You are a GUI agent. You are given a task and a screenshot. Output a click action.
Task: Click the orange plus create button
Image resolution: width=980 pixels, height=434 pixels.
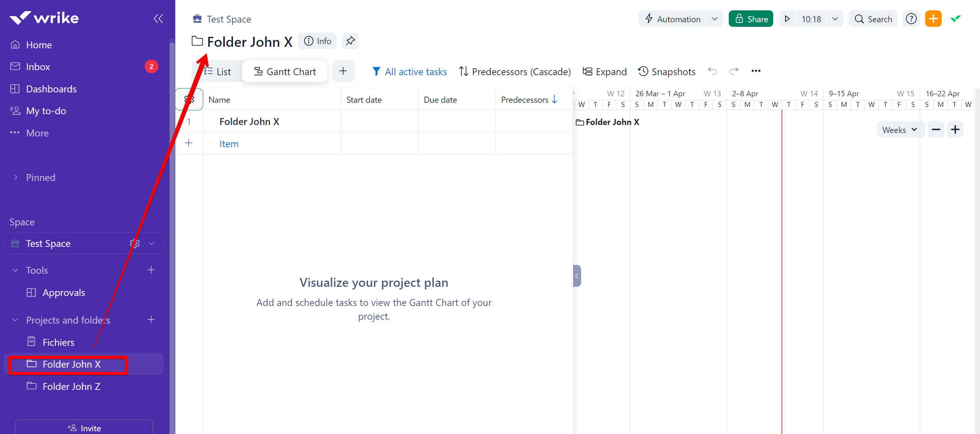coord(933,19)
